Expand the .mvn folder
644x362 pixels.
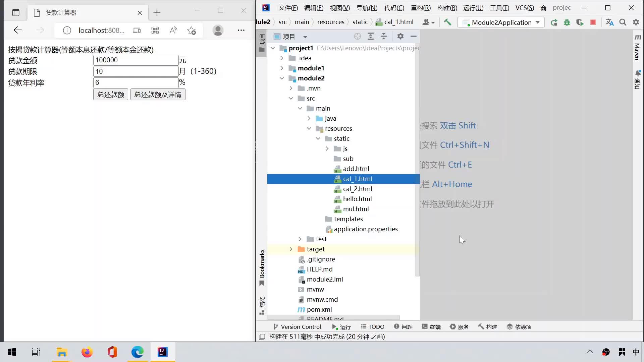click(x=291, y=88)
